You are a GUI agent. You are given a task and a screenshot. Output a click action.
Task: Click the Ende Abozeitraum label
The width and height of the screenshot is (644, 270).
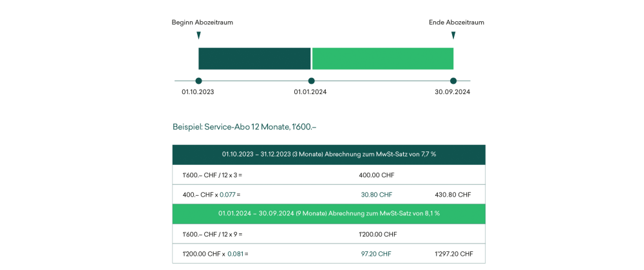[457, 22]
